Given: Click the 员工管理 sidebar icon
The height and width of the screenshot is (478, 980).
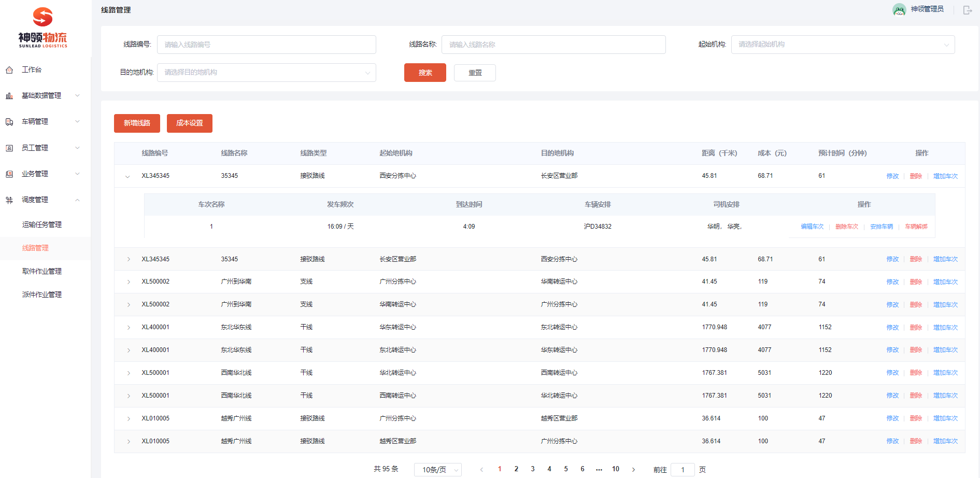Looking at the screenshot, I should 9,148.
